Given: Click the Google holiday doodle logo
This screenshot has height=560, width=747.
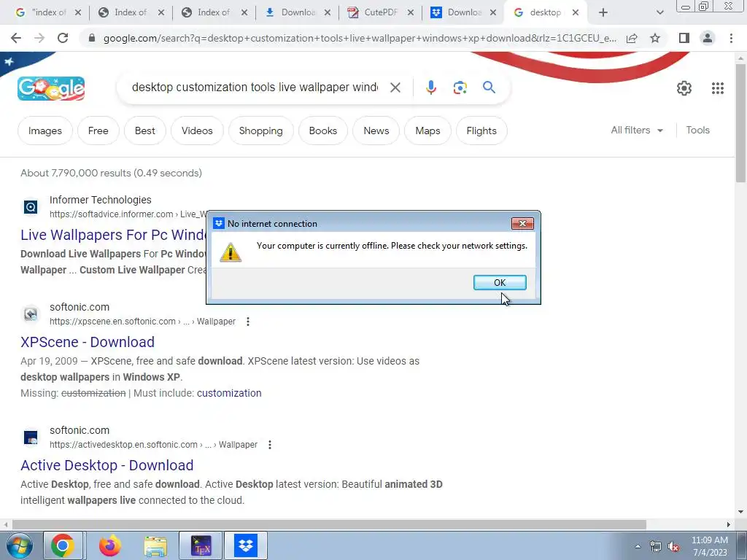Looking at the screenshot, I should coord(51,88).
